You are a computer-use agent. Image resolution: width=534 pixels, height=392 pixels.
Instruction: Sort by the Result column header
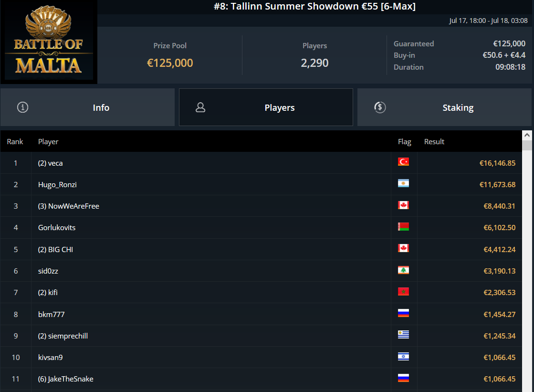point(434,142)
